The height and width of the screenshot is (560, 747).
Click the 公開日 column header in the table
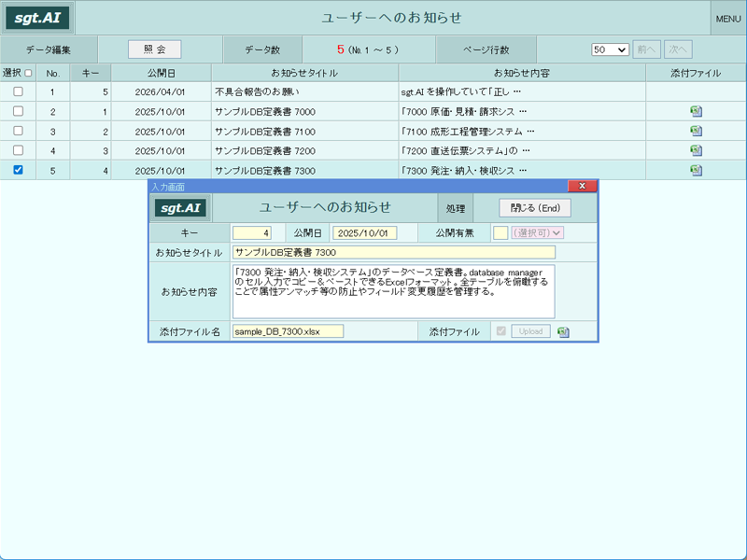click(x=161, y=73)
